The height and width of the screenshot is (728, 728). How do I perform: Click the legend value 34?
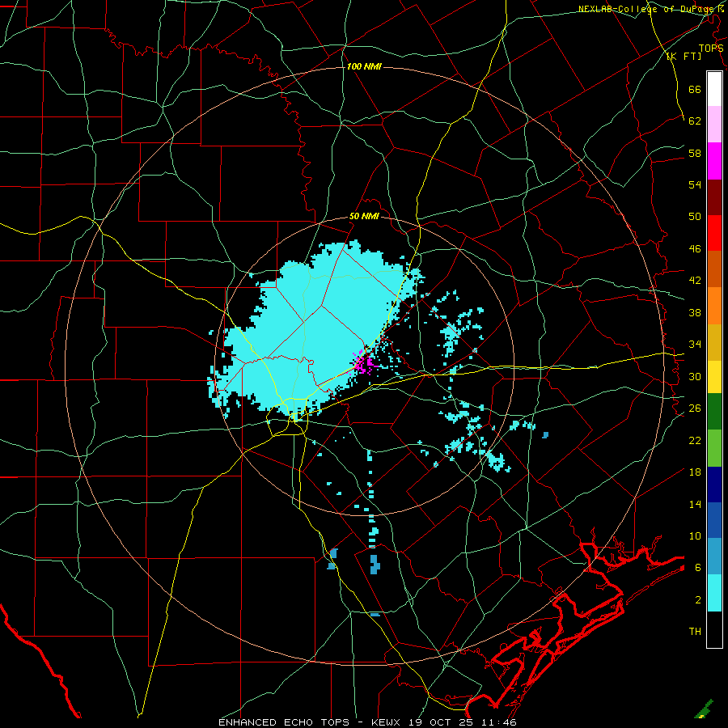[x=695, y=345]
